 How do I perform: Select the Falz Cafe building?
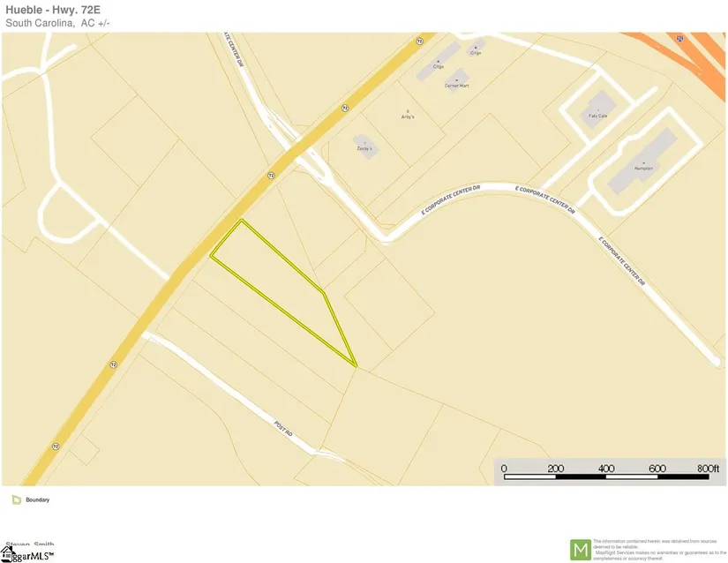pos(597,109)
